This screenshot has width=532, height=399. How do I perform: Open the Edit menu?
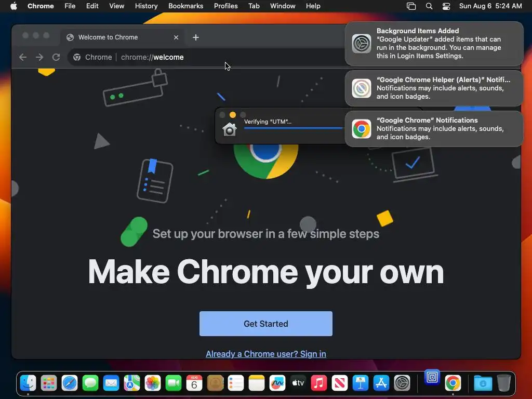92,6
